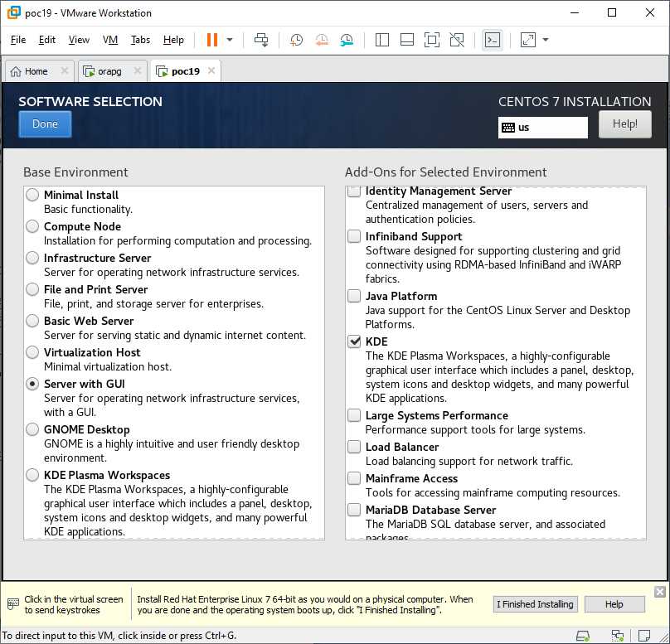Open the power options dropdown arrow
Image resolution: width=670 pixels, height=644 pixels.
point(230,40)
